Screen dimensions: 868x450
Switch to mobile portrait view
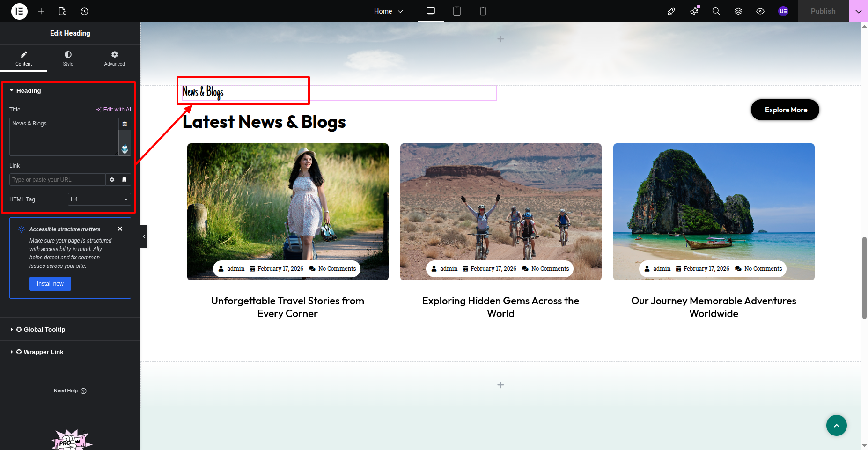(483, 11)
